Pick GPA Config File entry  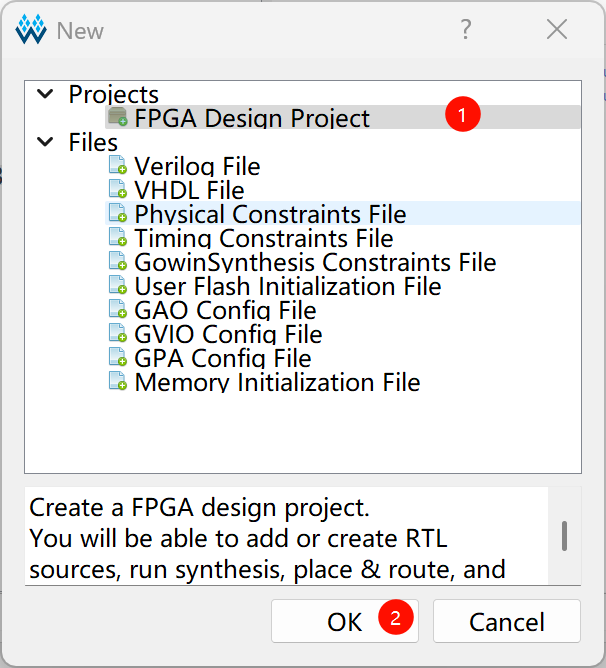pyautogui.click(x=343, y=357)
